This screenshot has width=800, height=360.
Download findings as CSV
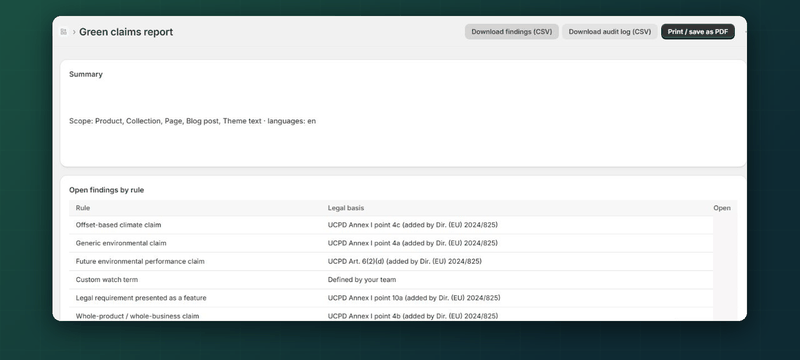coord(511,32)
